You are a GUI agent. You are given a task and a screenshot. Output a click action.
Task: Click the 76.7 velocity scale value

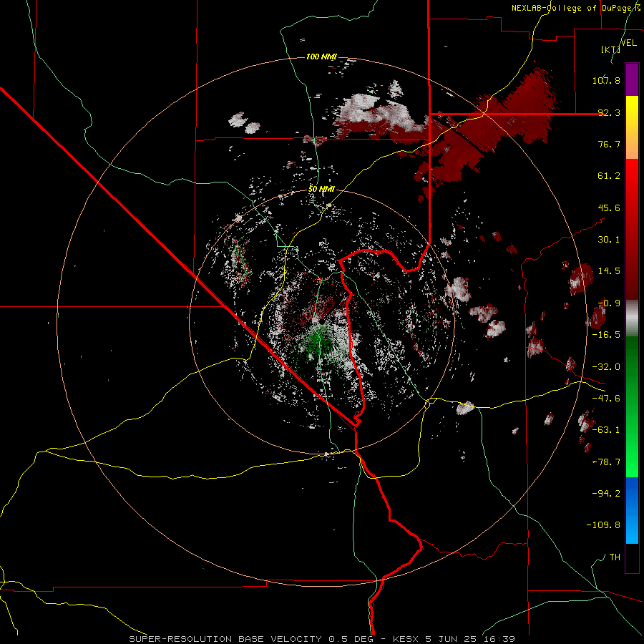(x=609, y=144)
